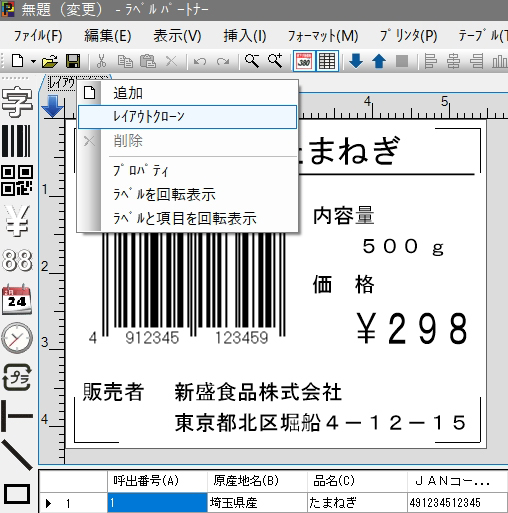Select the yen price insert tool
The height and width of the screenshot is (513, 508).
[17, 220]
